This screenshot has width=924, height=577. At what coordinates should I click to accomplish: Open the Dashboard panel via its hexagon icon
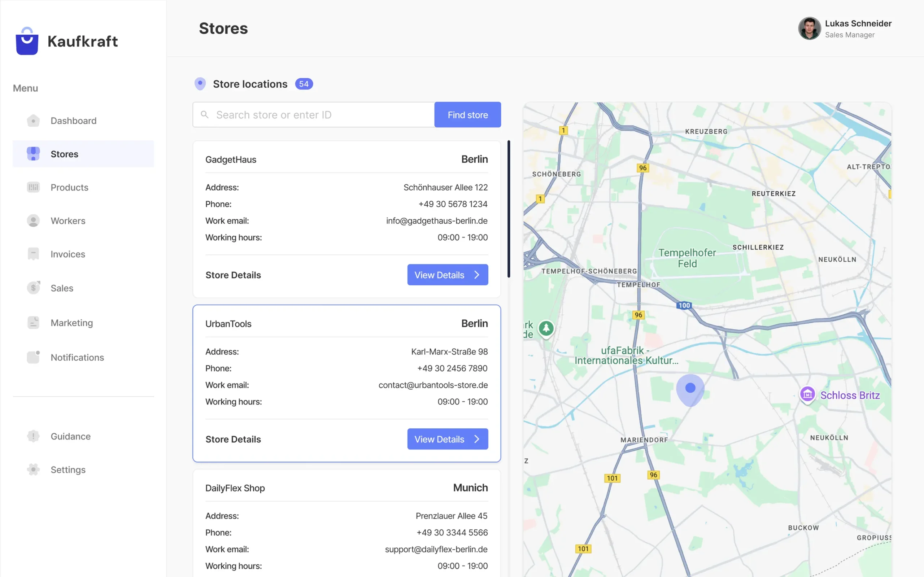click(34, 121)
